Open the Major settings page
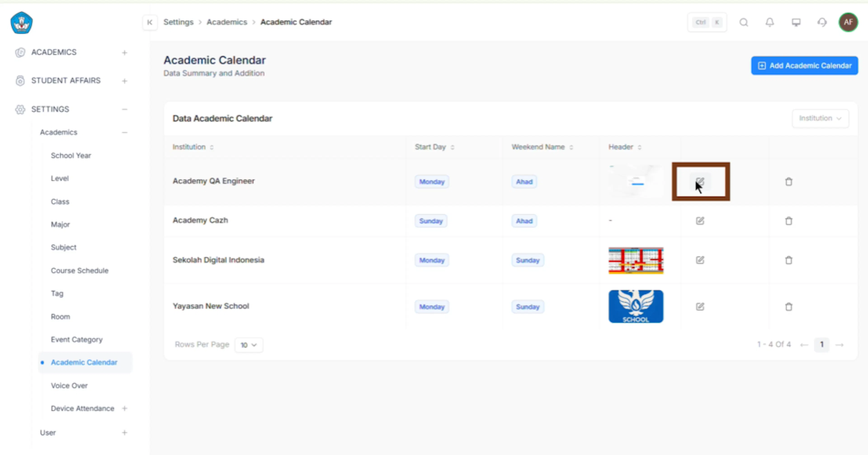Viewport: 868px width, 455px height. [x=60, y=225]
